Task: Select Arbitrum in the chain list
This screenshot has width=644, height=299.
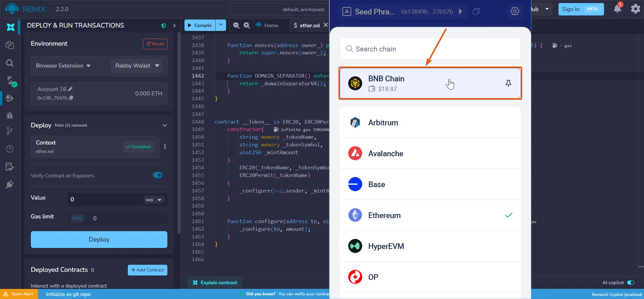Action: (430, 123)
